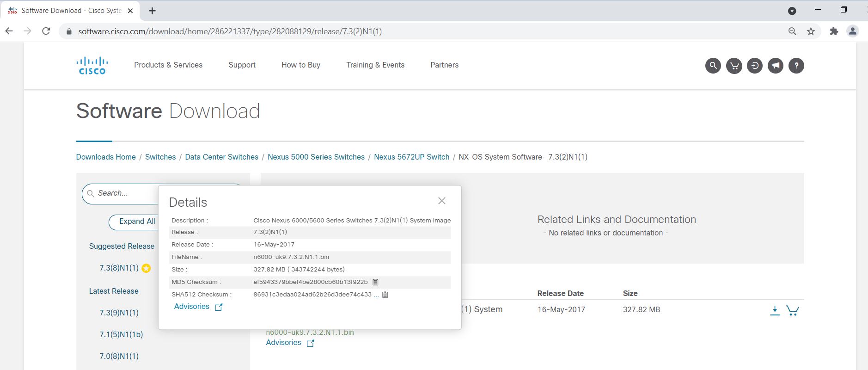The width and height of the screenshot is (868, 370).
Task: Bookmark this page with the star
Action: click(811, 31)
